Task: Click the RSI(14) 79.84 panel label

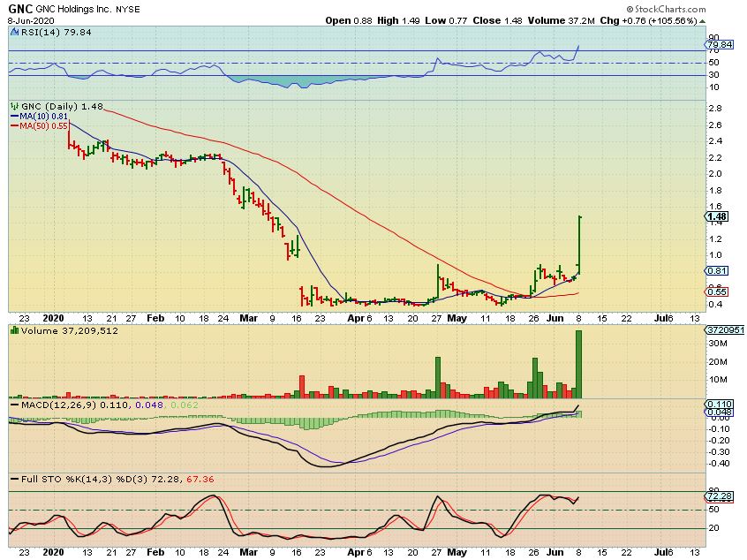Action: [56, 33]
